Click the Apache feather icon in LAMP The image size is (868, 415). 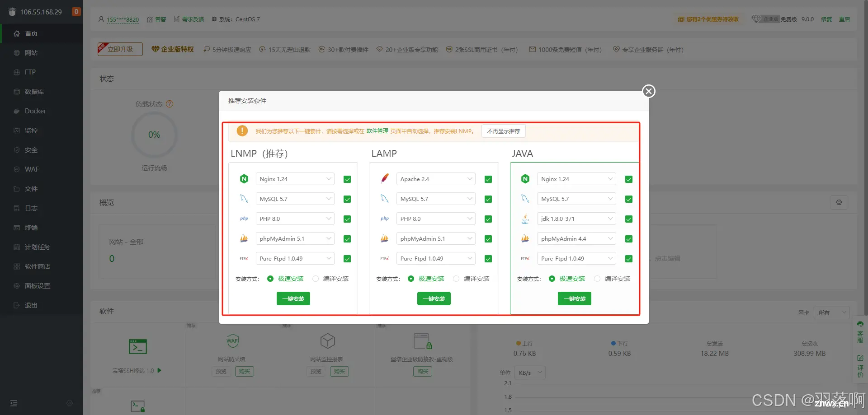point(385,179)
